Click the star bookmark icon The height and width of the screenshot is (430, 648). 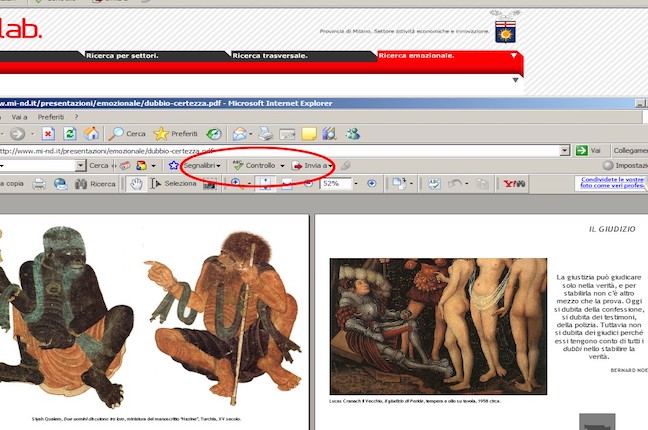point(174,165)
